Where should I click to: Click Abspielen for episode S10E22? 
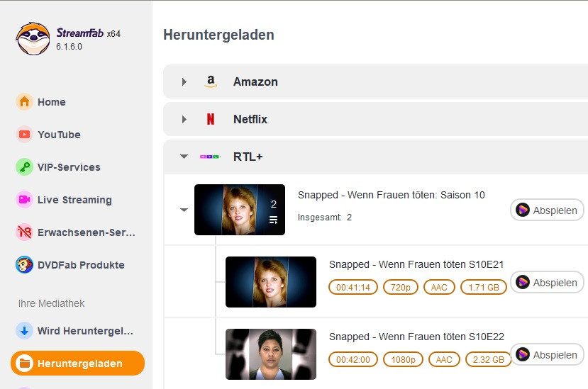pyautogui.click(x=547, y=355)
